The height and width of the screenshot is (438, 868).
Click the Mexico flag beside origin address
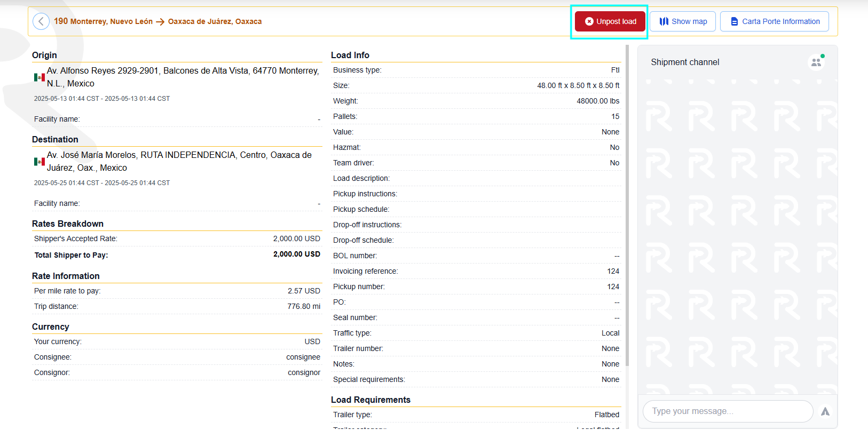click(40, 77)
